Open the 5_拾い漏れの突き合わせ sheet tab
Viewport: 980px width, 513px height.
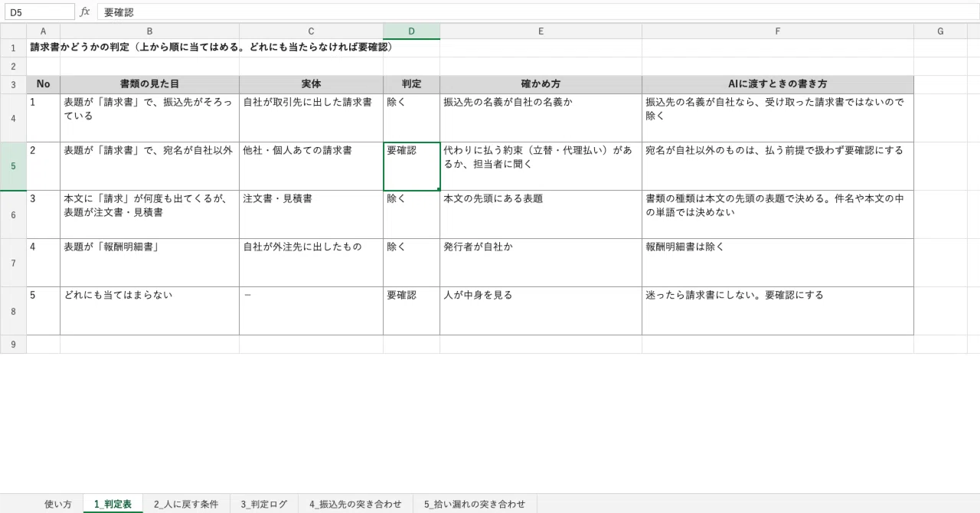tap(475, 504)
